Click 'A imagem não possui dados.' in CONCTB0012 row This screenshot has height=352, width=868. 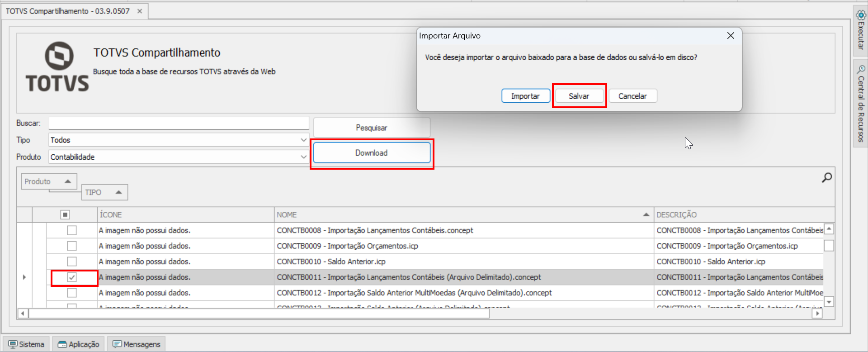point(145,293)
